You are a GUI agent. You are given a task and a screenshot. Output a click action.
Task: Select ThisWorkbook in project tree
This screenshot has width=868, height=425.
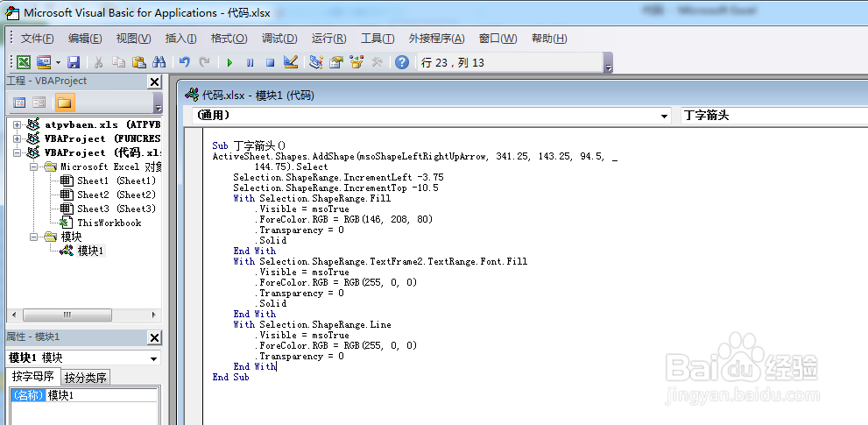pyautogui.click(x=109, y=223)
